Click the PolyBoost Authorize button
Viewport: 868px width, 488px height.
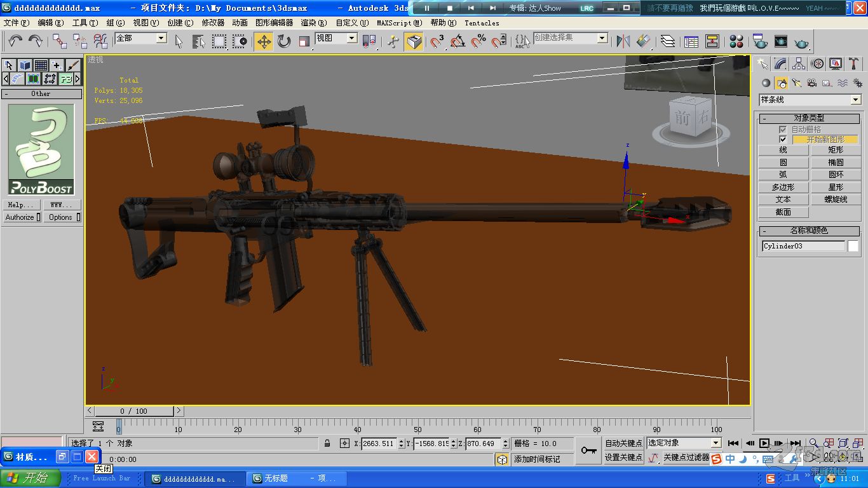(22, 217)
